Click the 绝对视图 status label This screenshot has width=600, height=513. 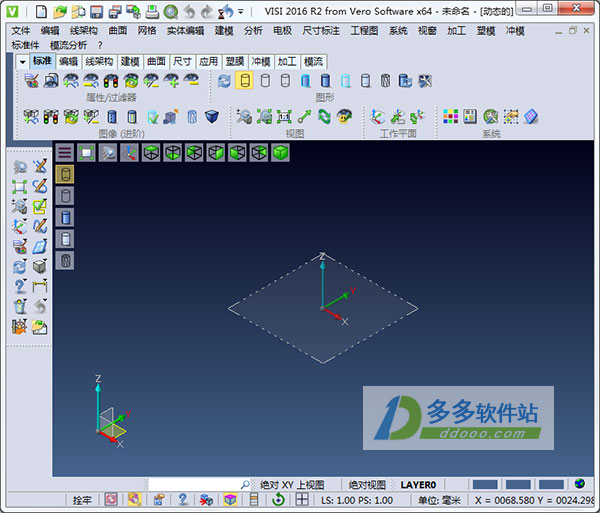367,485
